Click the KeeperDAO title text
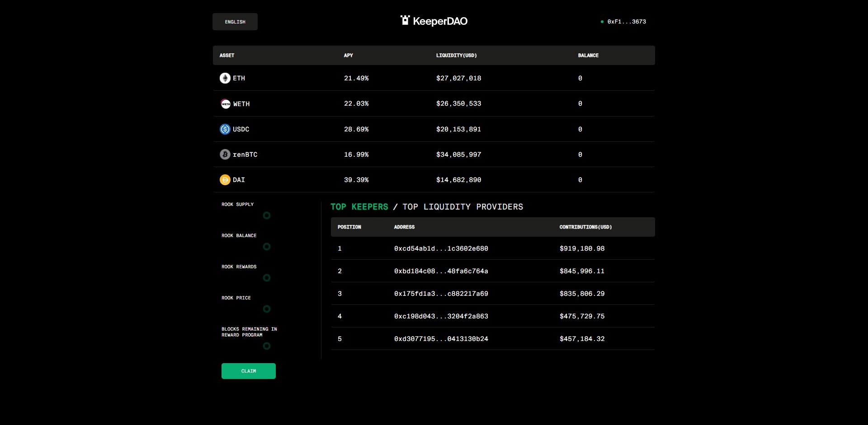Image resolution: width=868 pixels, height=425 pixels. [x=440, y=21]
